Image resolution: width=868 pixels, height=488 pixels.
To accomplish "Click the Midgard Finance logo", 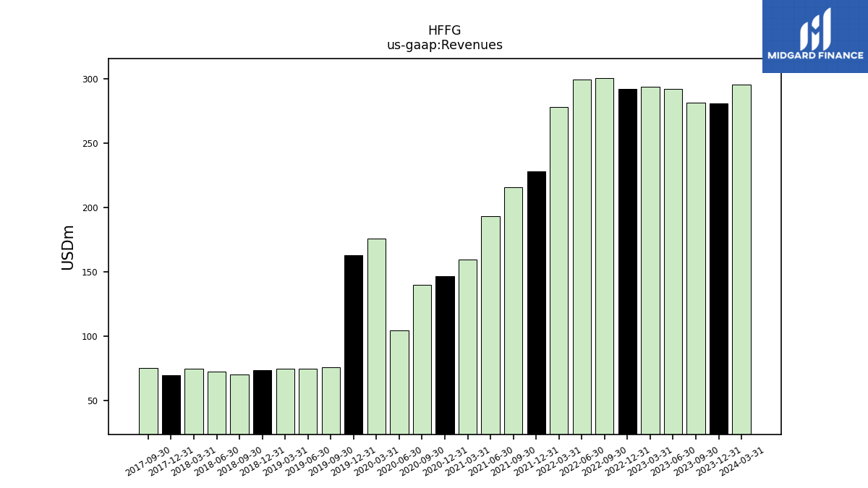I will 815,36.
